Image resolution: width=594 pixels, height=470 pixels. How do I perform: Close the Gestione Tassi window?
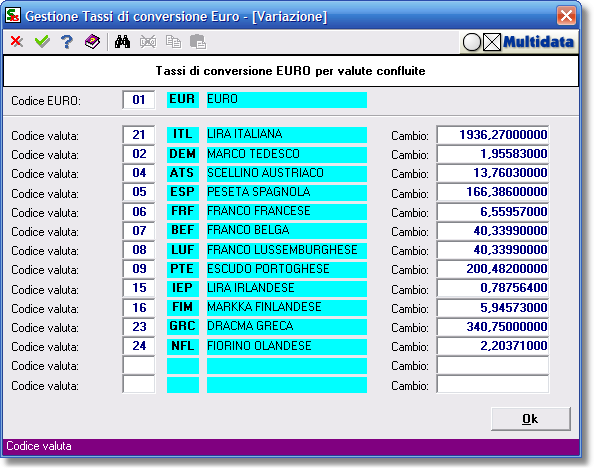tap(566, 16)
